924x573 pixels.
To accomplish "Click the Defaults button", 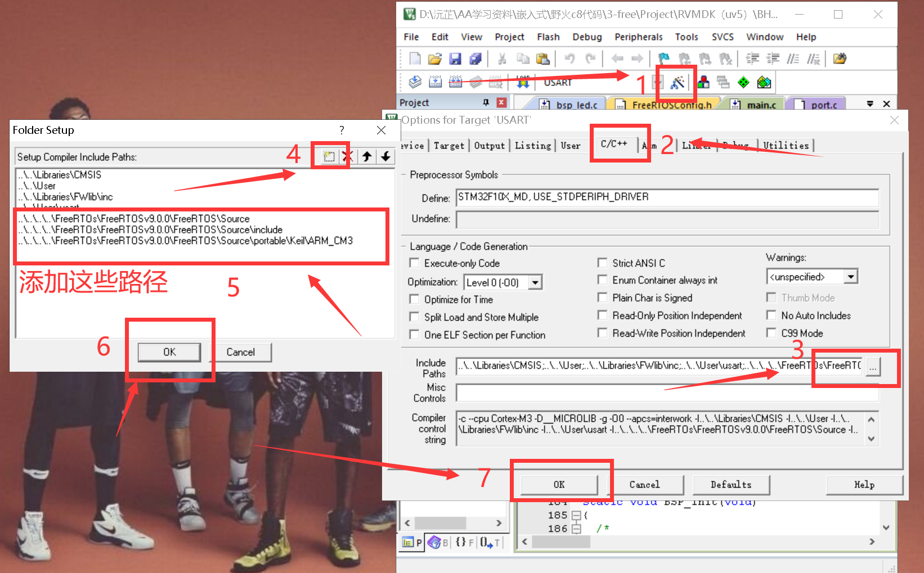I will tap(731, 484).
